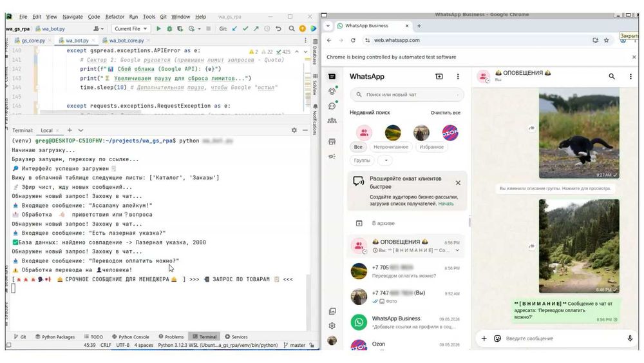Search inside ОПОВЕЩЕНИЯ chat
Viewport: 644px width, 363px height.
click(x=612, y=77)
